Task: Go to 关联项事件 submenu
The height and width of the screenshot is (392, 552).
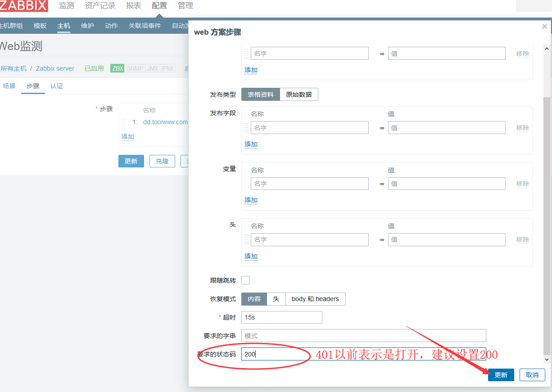Action: tap(145, 26)
